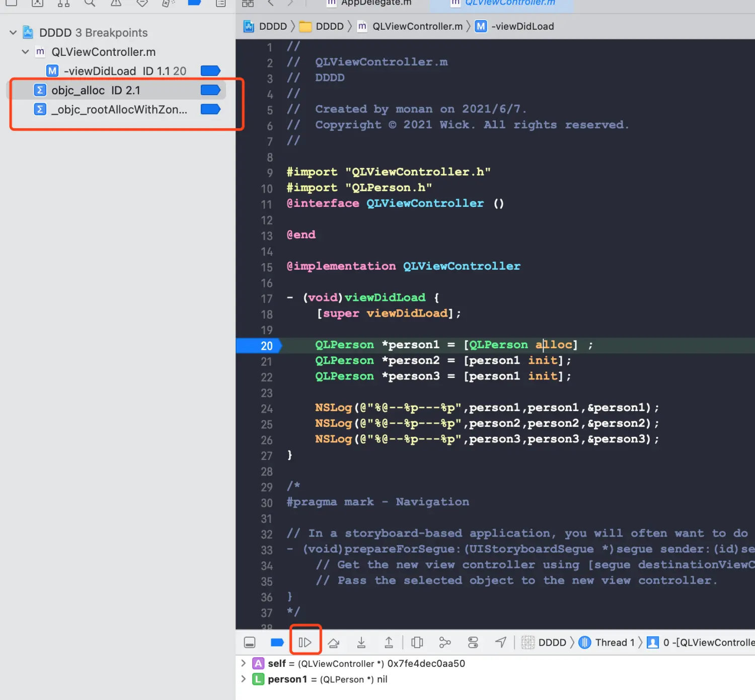Click the M method icon beside -viewDidLoad in navigator
This screenshot has width=755, height=700.
coord(52,71)
